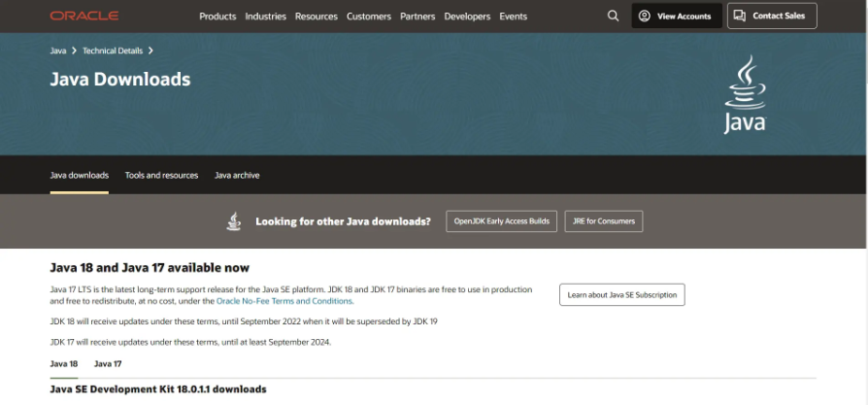The height and width of the screenshot is (405, 868).
Task: Click the chevron after Technical Details breadcrumb
Action: [x=150, y=51]
